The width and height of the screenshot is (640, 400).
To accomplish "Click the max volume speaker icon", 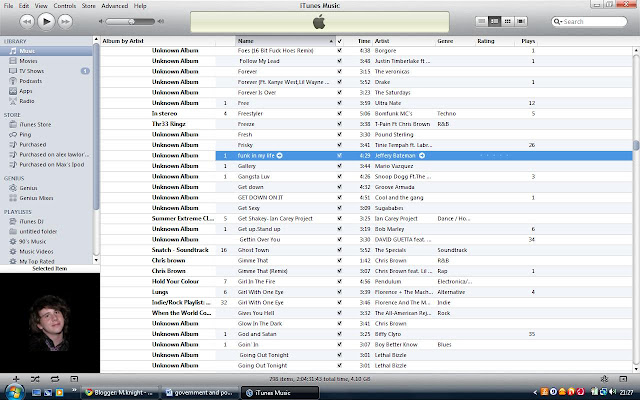I will (x=161, y=21).
